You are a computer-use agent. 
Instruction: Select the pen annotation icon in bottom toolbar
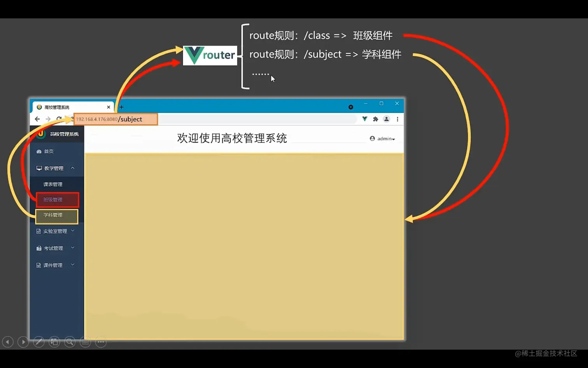pos(39,342)
